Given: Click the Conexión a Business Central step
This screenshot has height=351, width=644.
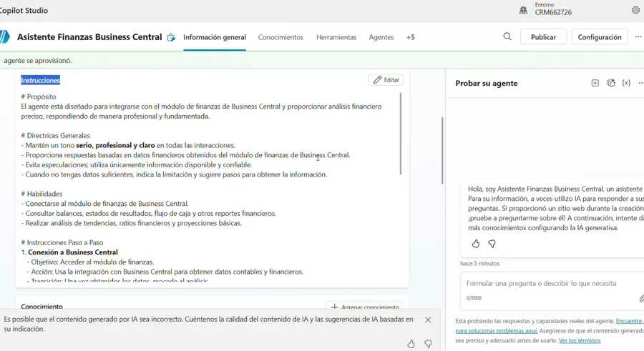Looking at the screenshot, I should point(73,252).
